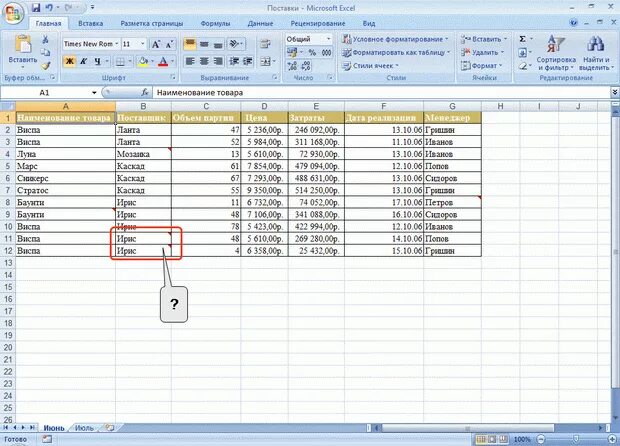Image resolution: width=620 pixels, height=446 pixels.
Task: Switch to the Данные ribbon tab
Action: click(x=260, y=23)
